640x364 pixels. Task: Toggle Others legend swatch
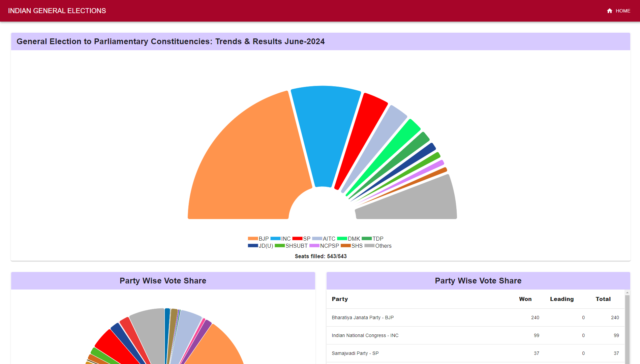pos(369,246)
